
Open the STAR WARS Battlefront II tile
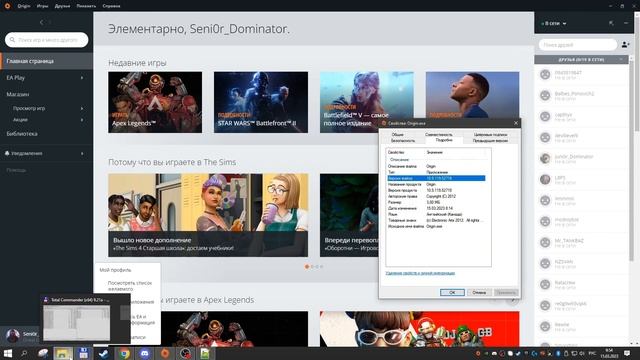tap(261, 102)
